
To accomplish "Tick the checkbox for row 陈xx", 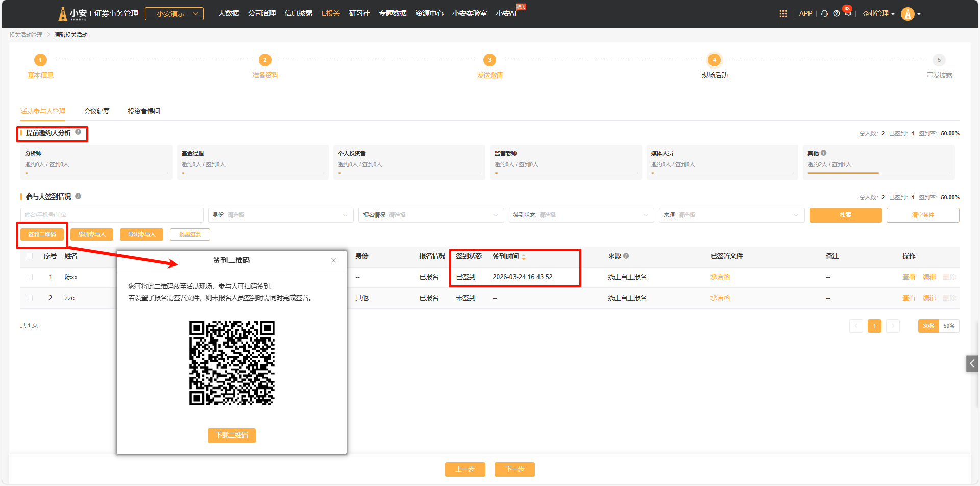I will (30, 277).
